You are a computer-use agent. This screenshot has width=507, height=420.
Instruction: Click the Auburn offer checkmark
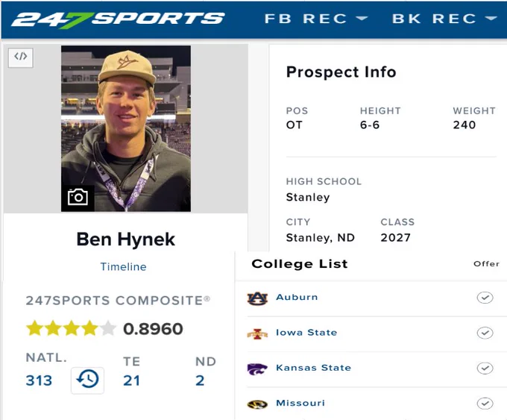pos(485,298)
